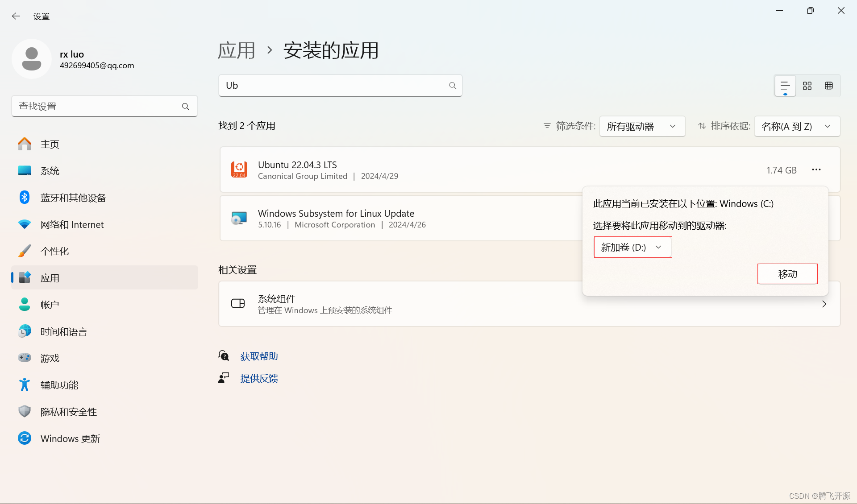Click the Windows Subsystem for Linux Update icon
Screen dimensions: 857x504
click(x=239, y=218)
